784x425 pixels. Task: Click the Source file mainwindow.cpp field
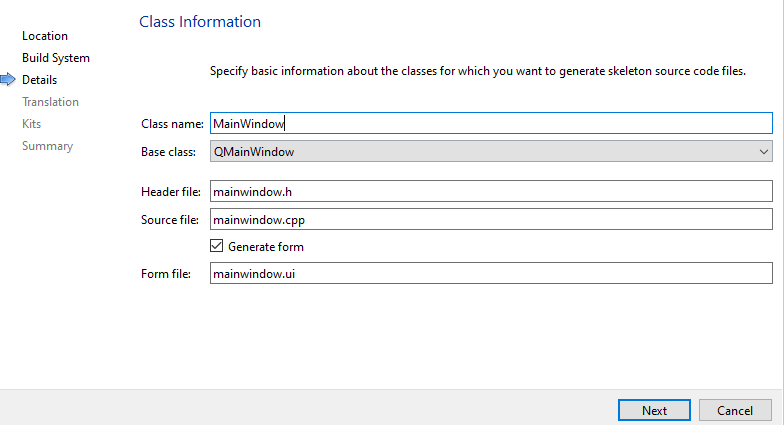coord(490,219)
